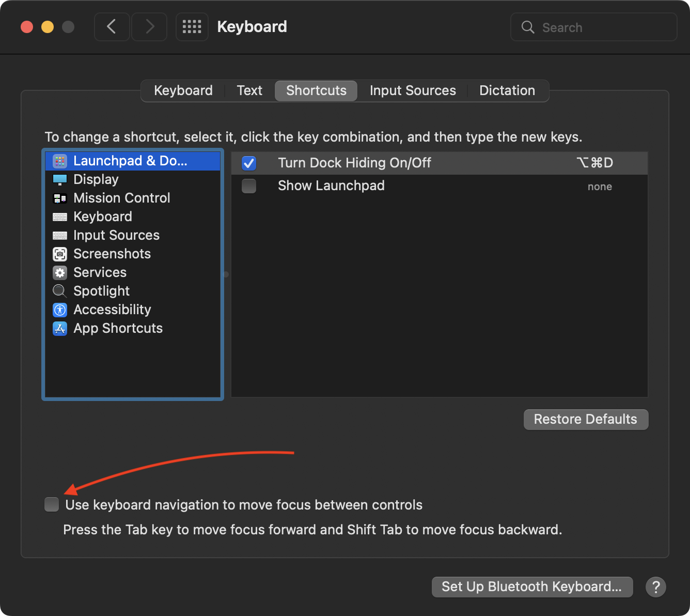Viewport: 690px width, 616px height.
Task: Click the Display monitor icon in sidebar
Action: coord(60,180)
